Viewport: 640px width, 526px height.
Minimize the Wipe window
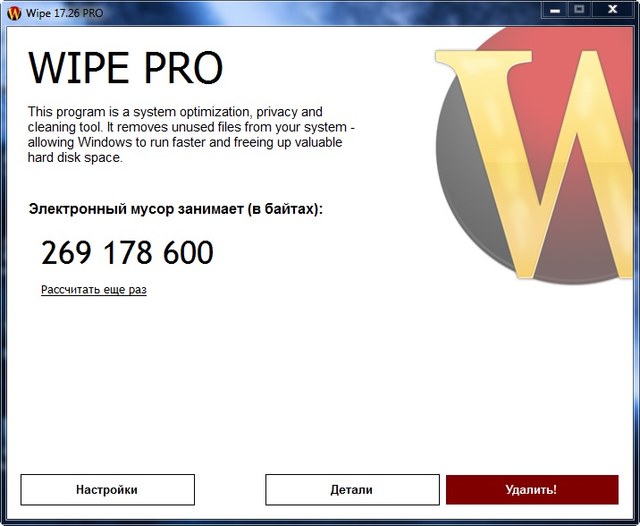(x=554, y=10)
